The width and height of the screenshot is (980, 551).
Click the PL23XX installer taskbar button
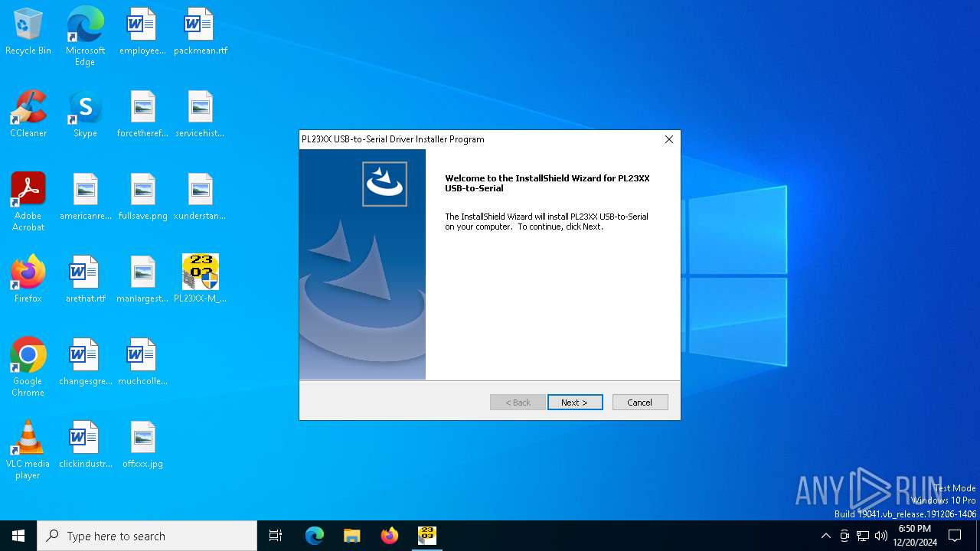tap(427, 536)
